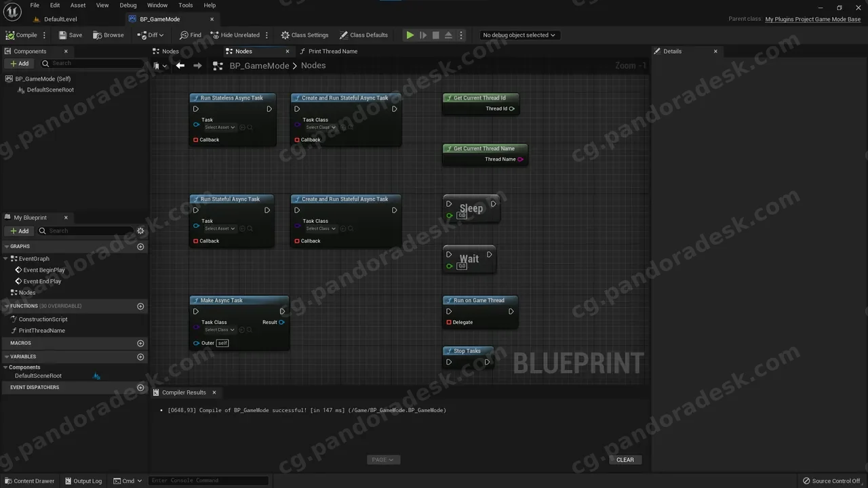This screenshot has width=868, height=488.
Task: Click the Source Control Off status
Action: [x=831, y=481]
